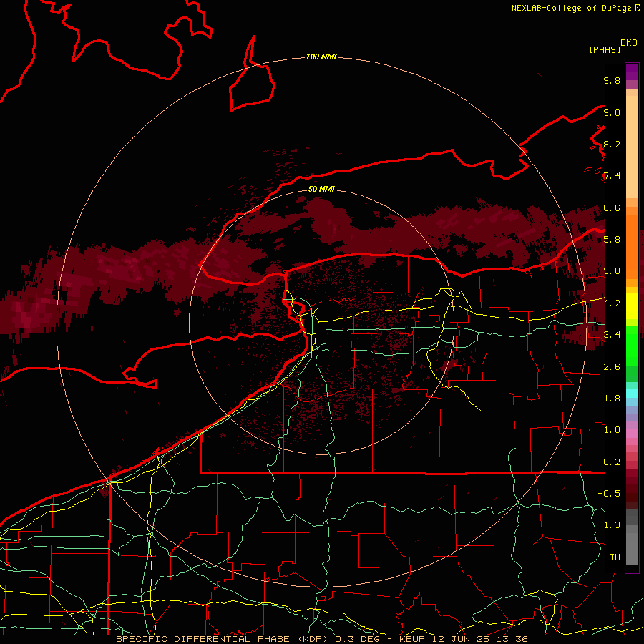Select the 5.0 legend value
Screen dimensions: 644x644
pos(612,271)
